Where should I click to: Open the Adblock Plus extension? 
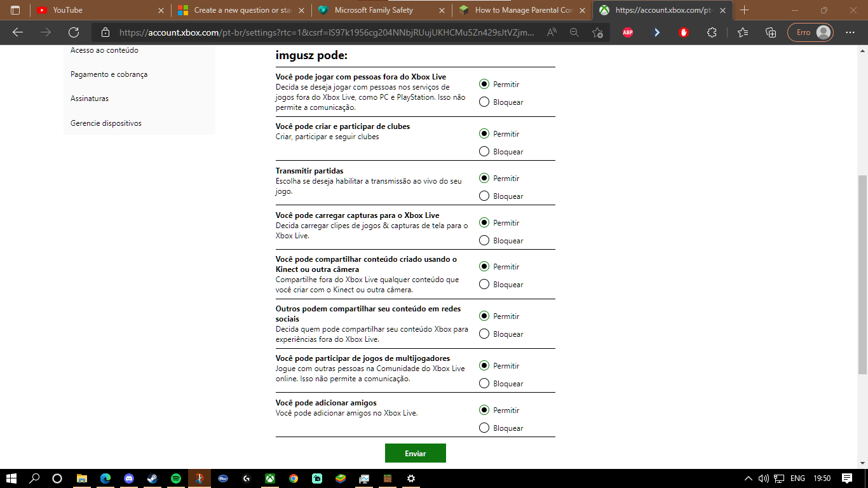(x=628, y=32)
